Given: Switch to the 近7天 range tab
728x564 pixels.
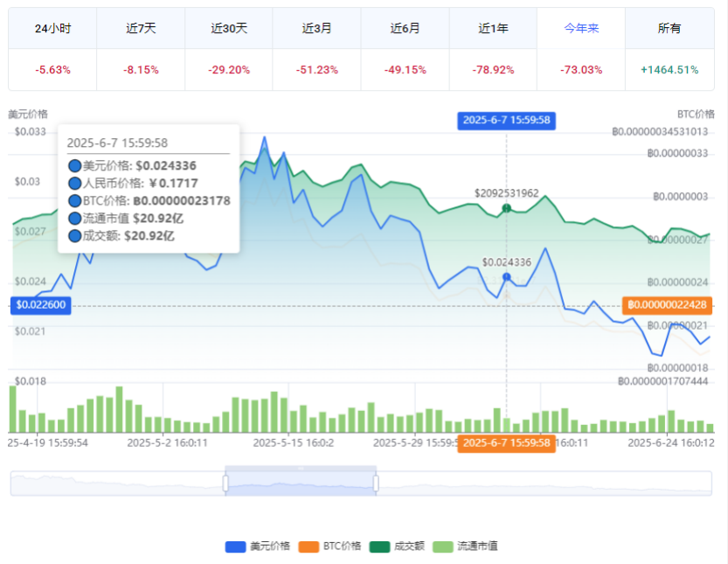Looking at the screenshot, I should click(141, 28).
